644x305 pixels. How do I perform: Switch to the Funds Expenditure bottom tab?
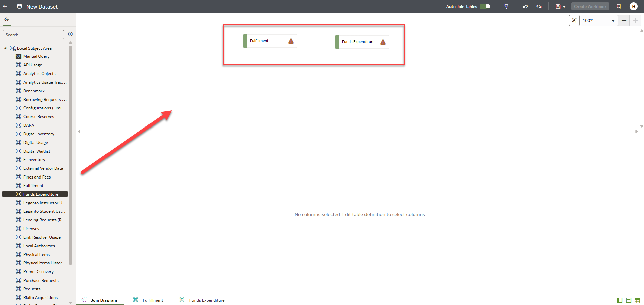[x=202, y=300]
